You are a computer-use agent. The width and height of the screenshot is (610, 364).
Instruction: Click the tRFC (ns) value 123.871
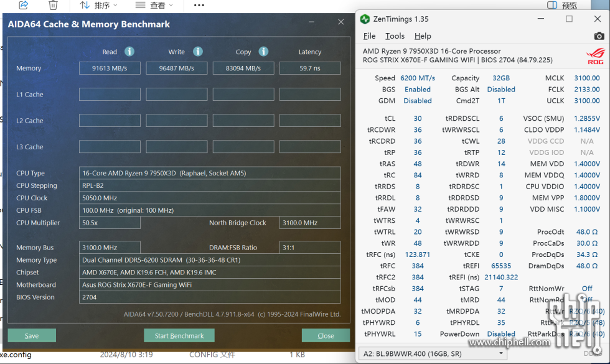coord(418,254)
